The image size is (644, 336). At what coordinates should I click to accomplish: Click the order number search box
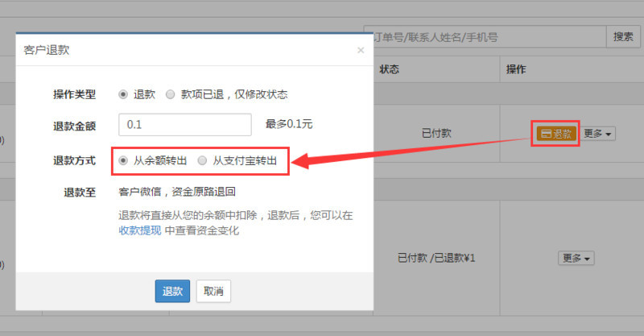tap(487, 36)
